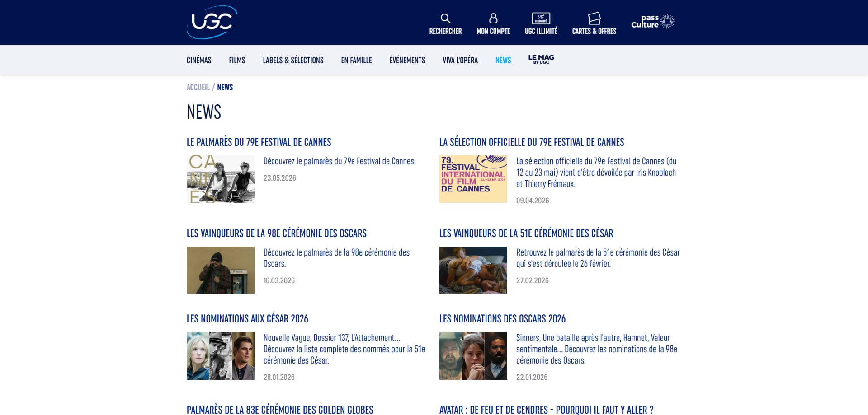Open Labels & Sélections menu
Screen dimensions: 868x415
pyautogui.click(x=293, y=60)
